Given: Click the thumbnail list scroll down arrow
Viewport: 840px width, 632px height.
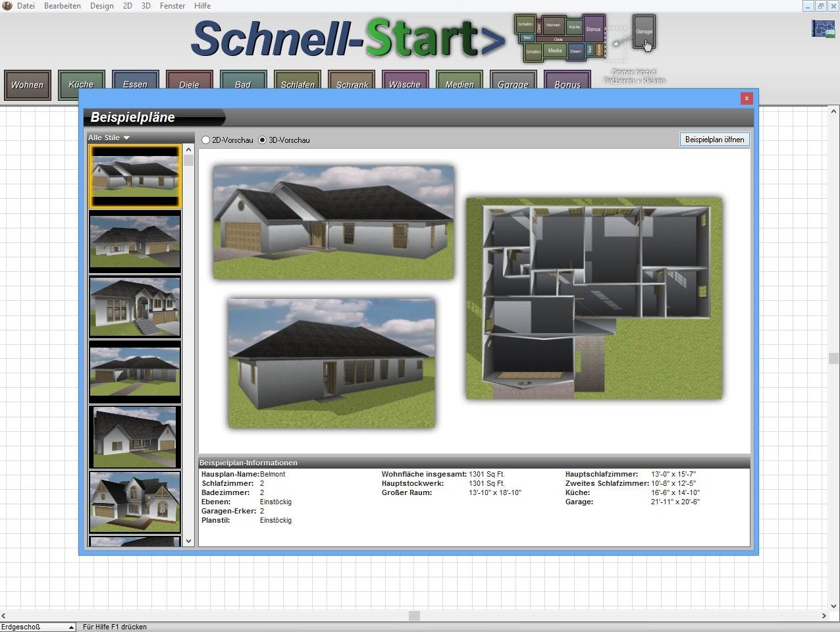Looking at the screenshot, I should [189, 541].
